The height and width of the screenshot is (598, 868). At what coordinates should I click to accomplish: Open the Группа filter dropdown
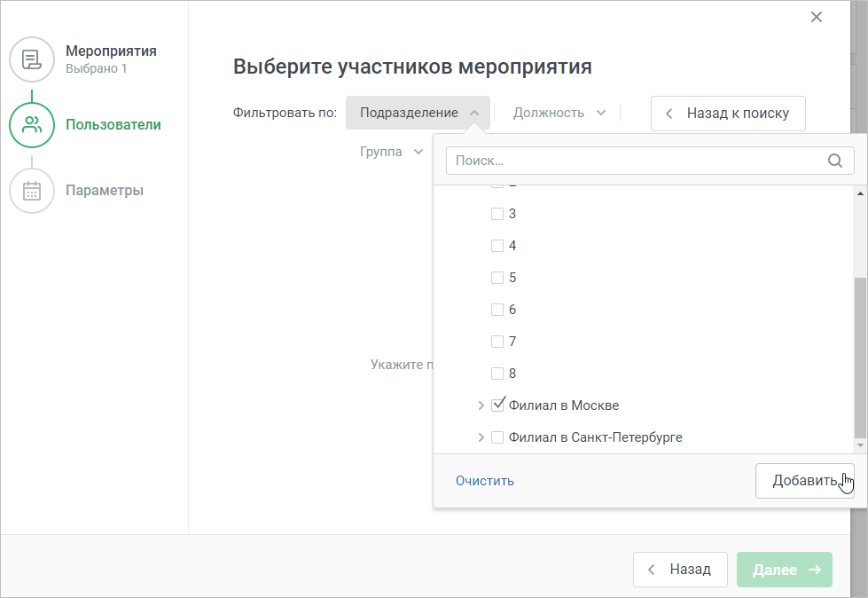click(391, 152)
